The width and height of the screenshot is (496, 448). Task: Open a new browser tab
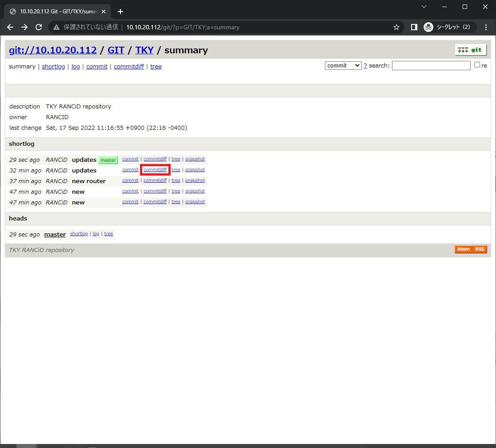pos(120,12)
